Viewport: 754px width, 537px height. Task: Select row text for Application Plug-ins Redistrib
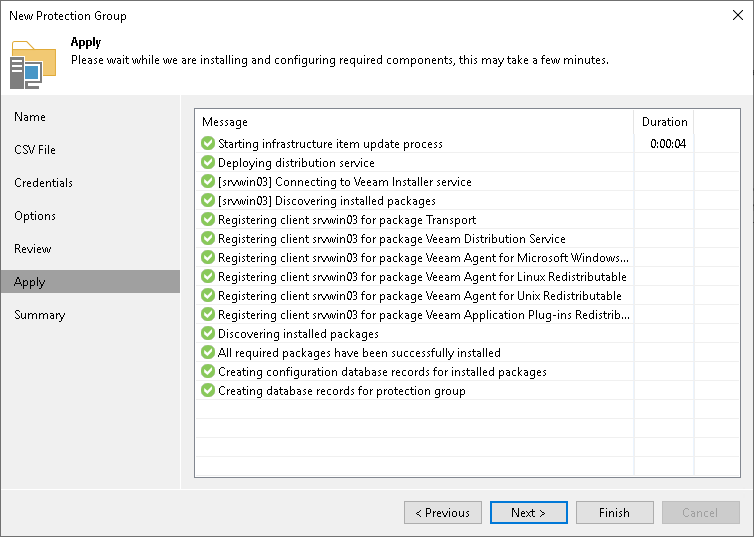point(424,315)
